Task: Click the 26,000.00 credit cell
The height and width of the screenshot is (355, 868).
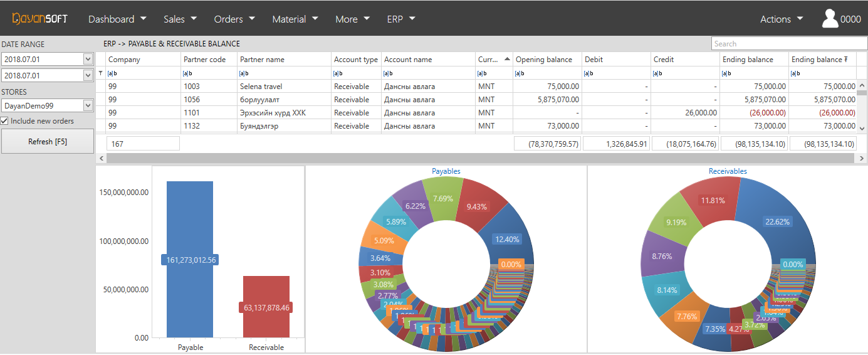Action: click(x=685, y=113)
